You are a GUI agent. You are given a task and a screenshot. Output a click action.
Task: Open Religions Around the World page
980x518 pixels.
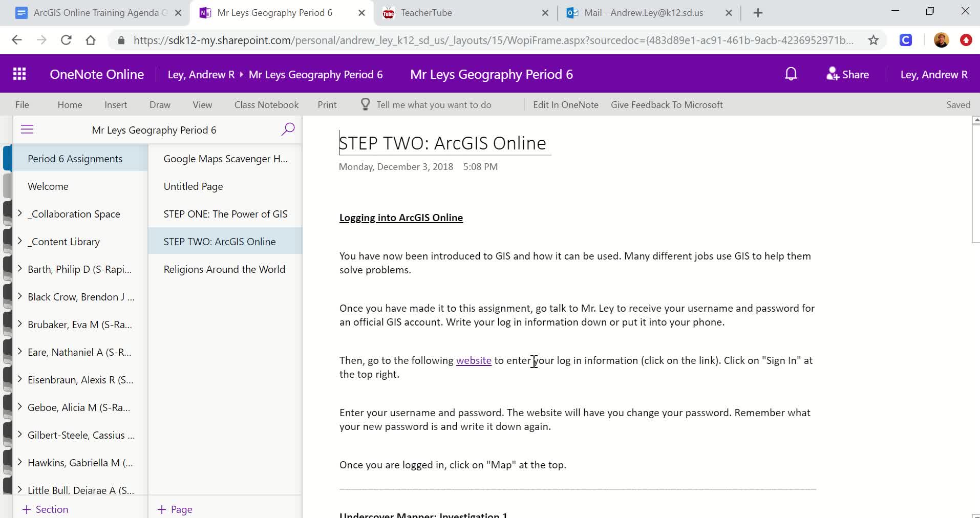[225, 269]
